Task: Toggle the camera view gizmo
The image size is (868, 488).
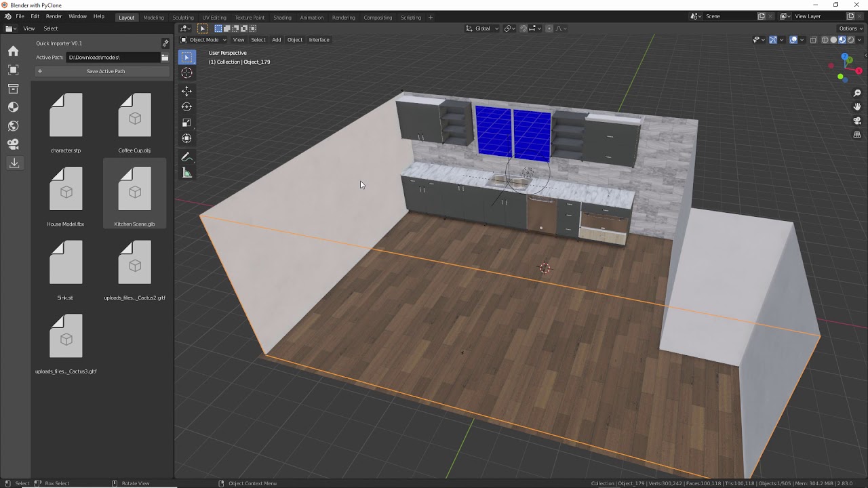Action: (x=857, y=121)
